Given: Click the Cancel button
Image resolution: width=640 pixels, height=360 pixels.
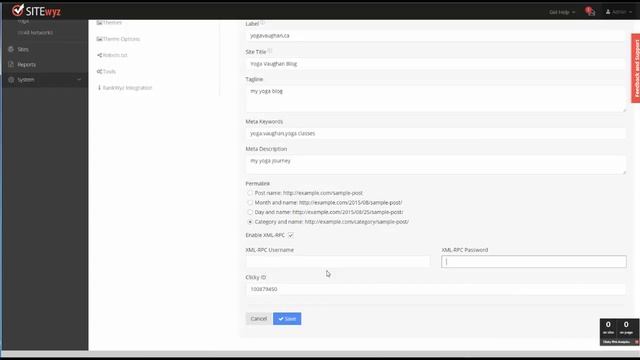Looking at the screenshot, I should pyautogui.click(x=258, y=319).
